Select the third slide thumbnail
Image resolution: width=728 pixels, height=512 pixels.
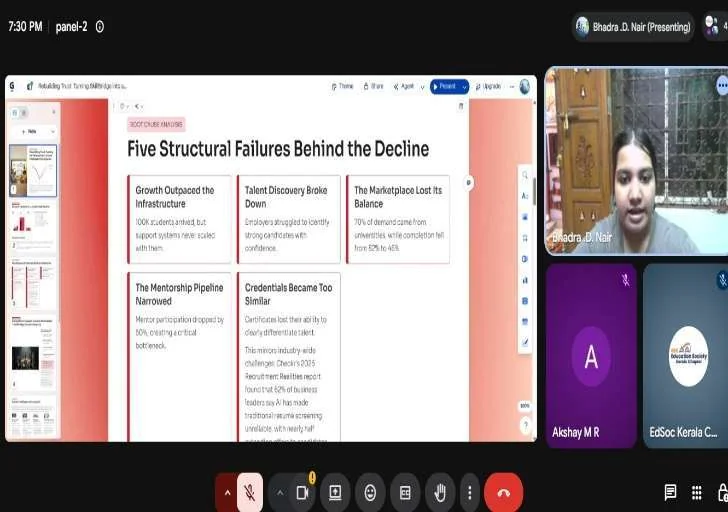pos(33,283)
